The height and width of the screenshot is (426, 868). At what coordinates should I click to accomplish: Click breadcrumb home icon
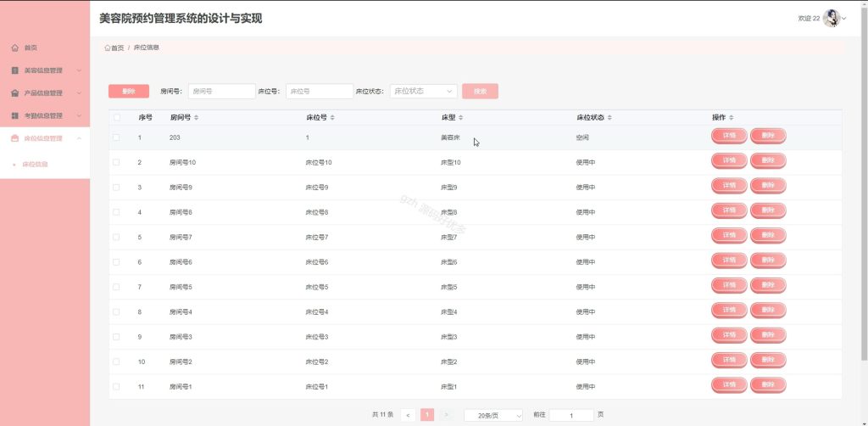tap(108, 48)
